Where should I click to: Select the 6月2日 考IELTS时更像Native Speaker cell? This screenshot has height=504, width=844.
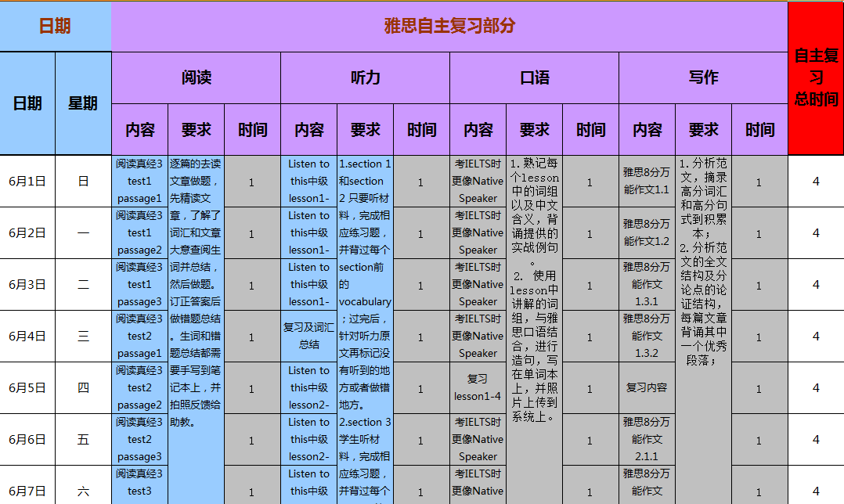click(478, 233)
